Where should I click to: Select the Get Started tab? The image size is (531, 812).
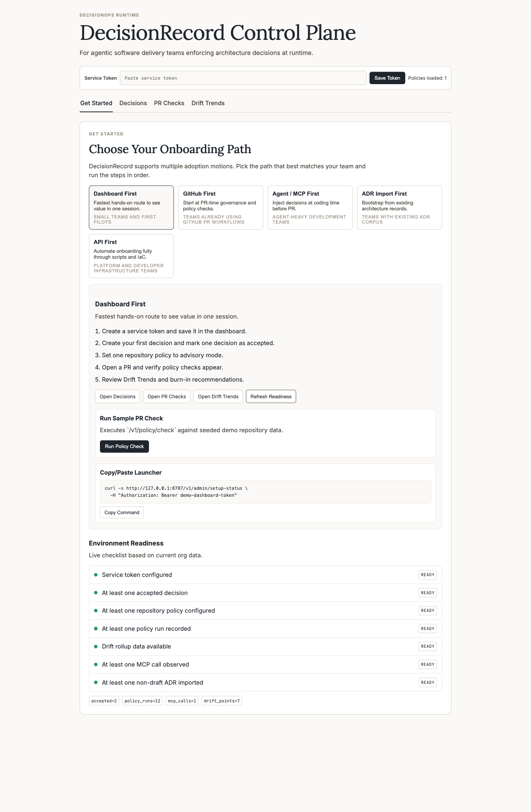(96, 103)
